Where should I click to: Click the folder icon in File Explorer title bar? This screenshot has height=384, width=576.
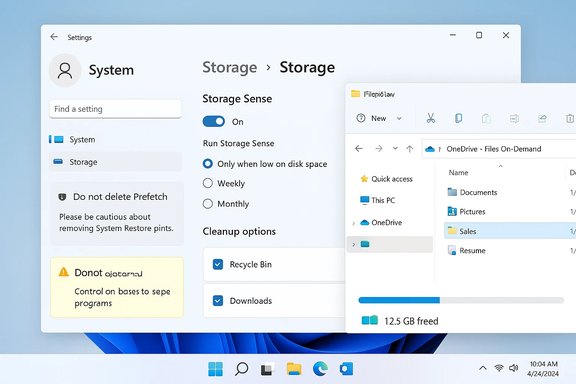click(356, 94)
